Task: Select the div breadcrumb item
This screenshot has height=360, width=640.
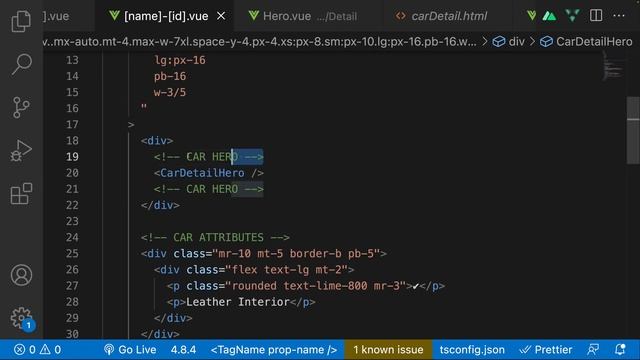Action: pyautogui.click(x=509, y=42)
